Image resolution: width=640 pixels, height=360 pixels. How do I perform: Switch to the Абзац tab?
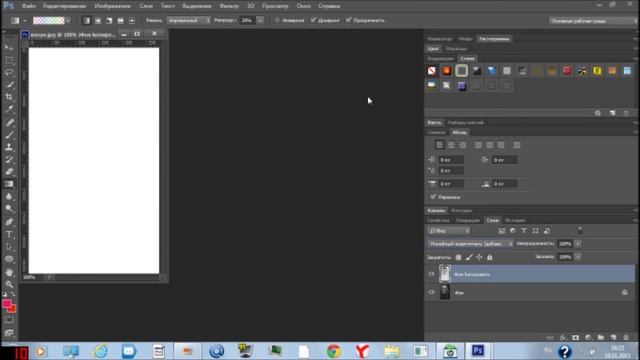click(459, 133)
